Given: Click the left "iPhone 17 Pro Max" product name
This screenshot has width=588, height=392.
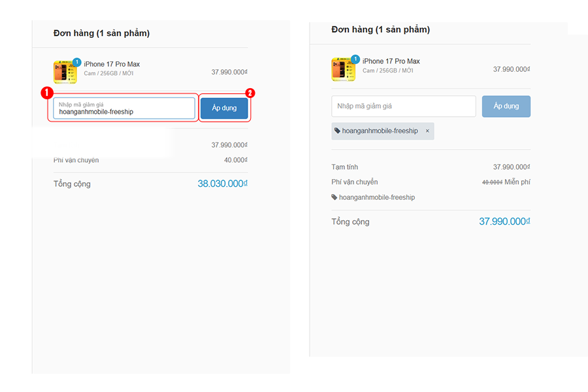Looking at the screenshot, I should (112, 64).
